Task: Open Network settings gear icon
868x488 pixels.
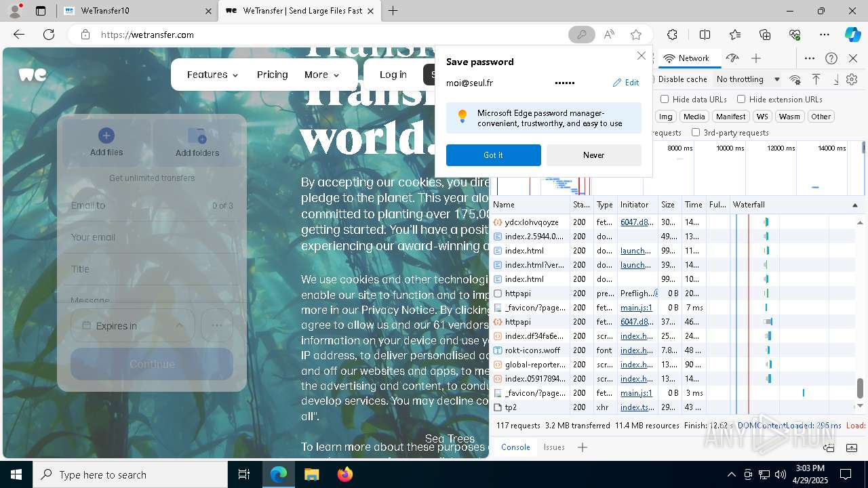Action: click(x=852, y=79)
